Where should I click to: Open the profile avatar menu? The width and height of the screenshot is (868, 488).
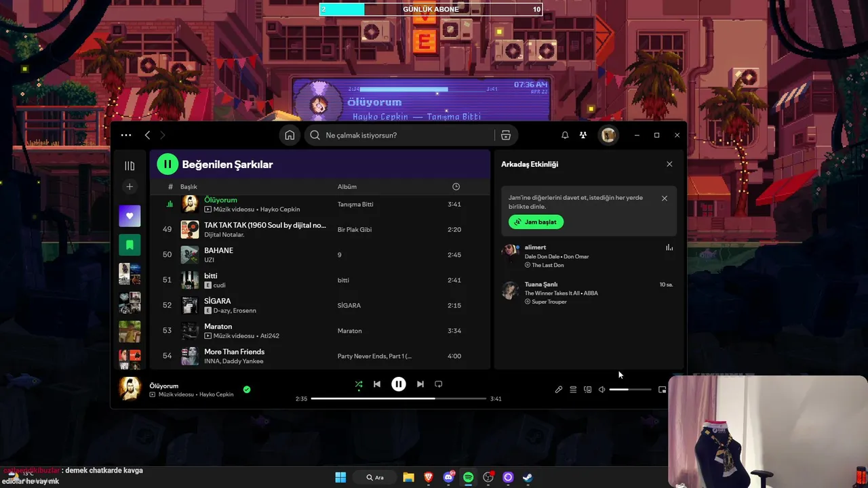pyautogui.click(x=608, y=135)
